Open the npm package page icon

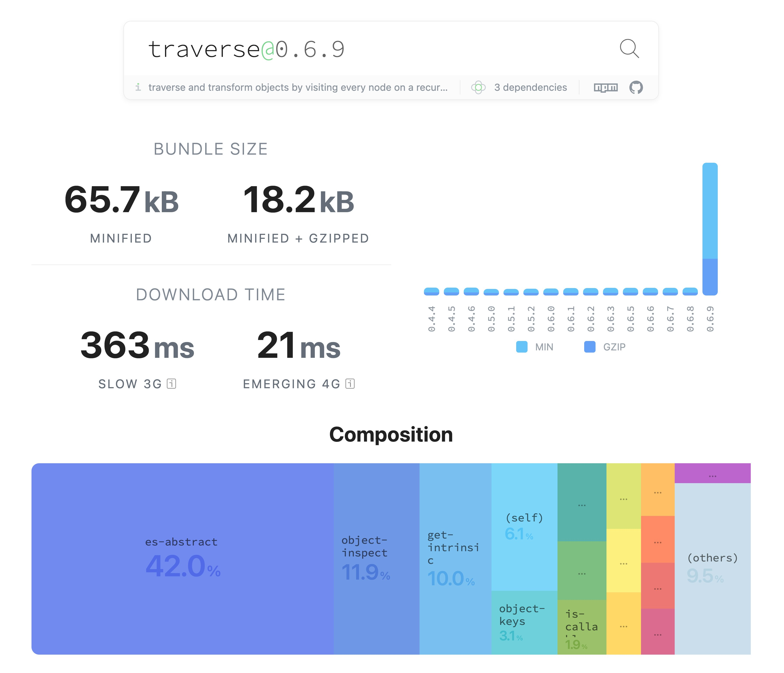[605, 87]
